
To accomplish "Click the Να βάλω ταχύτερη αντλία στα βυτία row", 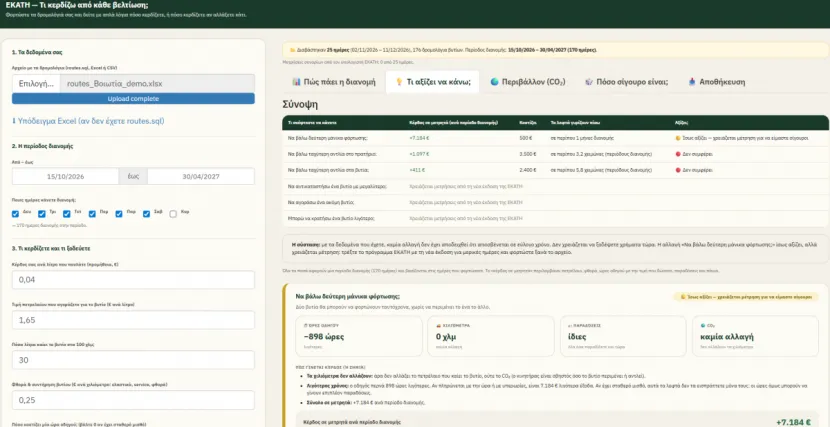I will (x=555, y=170).
